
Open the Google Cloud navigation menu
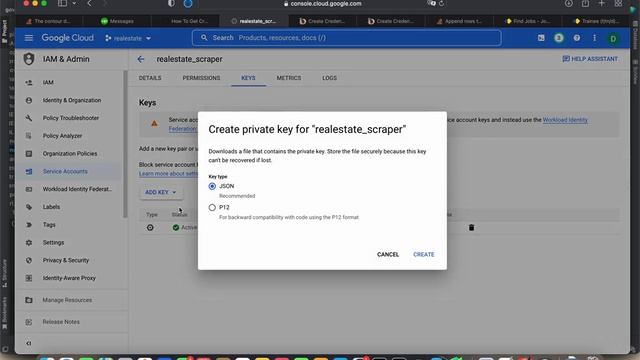point(29,38)
